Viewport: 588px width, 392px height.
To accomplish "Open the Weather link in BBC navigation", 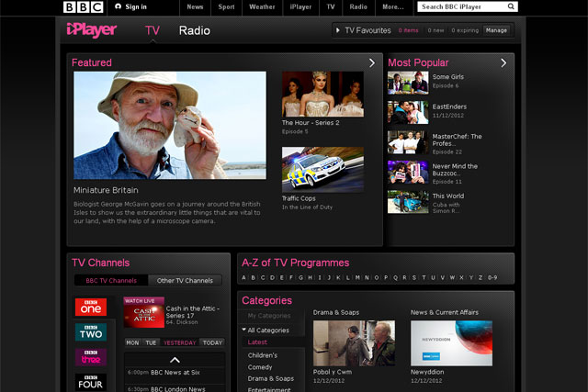I will [x=262, y=6].
